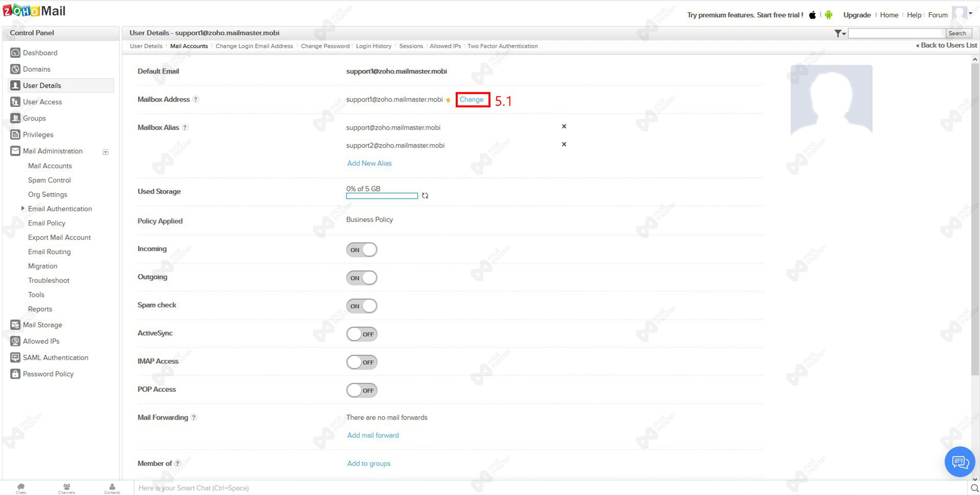Click the Domains sidebar icon

click(15, 69)
